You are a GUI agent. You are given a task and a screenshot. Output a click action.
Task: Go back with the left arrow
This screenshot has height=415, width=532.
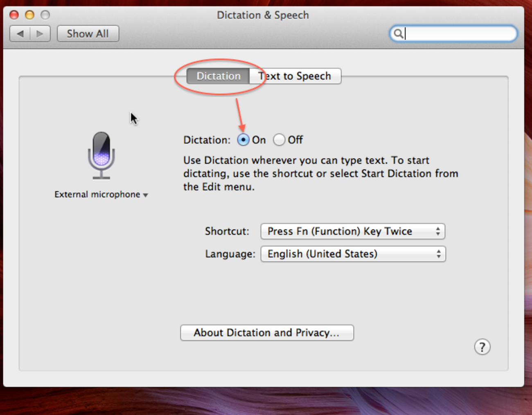coord(20,34)
